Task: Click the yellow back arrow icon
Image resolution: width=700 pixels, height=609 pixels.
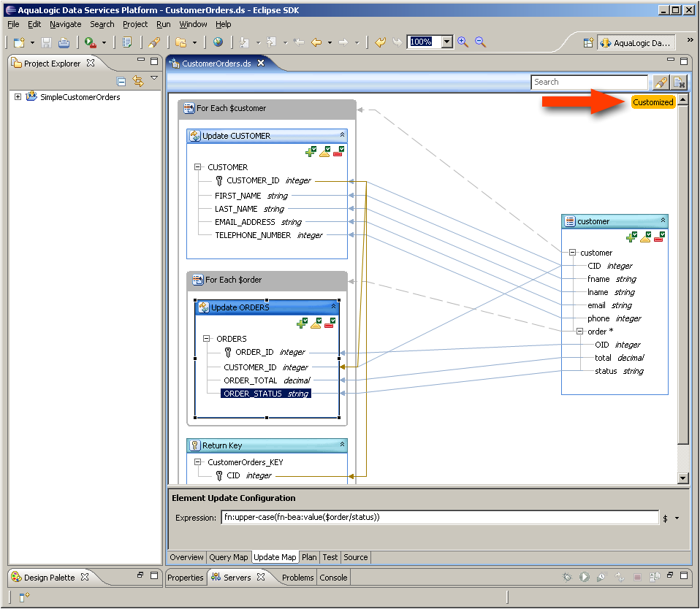Action: tap(316, 42)
